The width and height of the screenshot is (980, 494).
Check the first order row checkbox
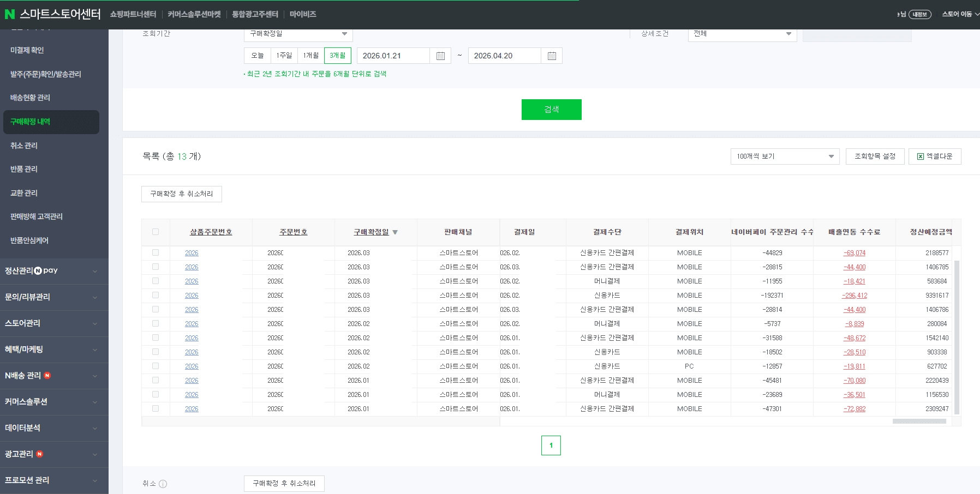[156, 252]
